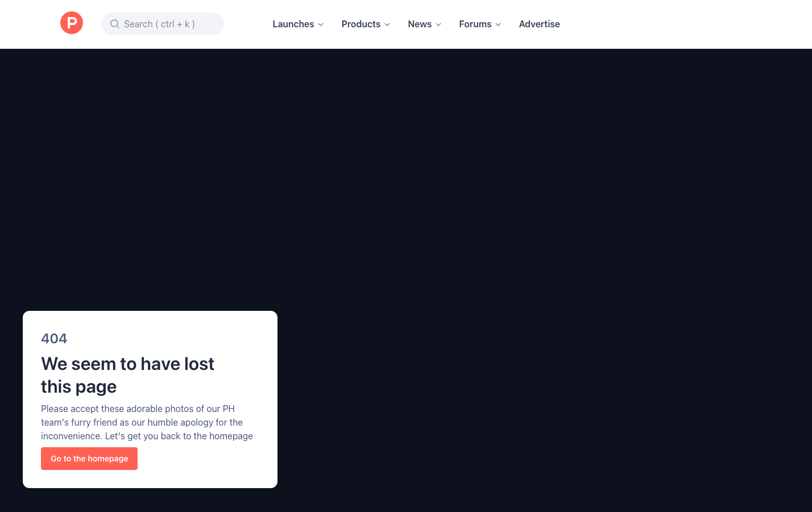Click the Forums navigation link
The image size is (812, 512).
(x=475, y=24)
